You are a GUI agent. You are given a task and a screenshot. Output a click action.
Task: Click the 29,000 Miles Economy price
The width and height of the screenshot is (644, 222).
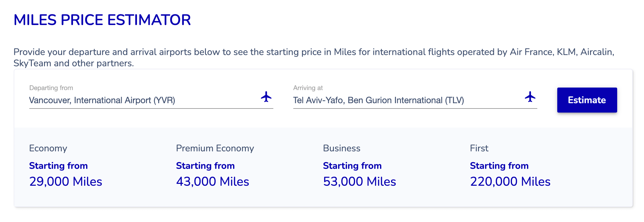(x=66, y=182)
